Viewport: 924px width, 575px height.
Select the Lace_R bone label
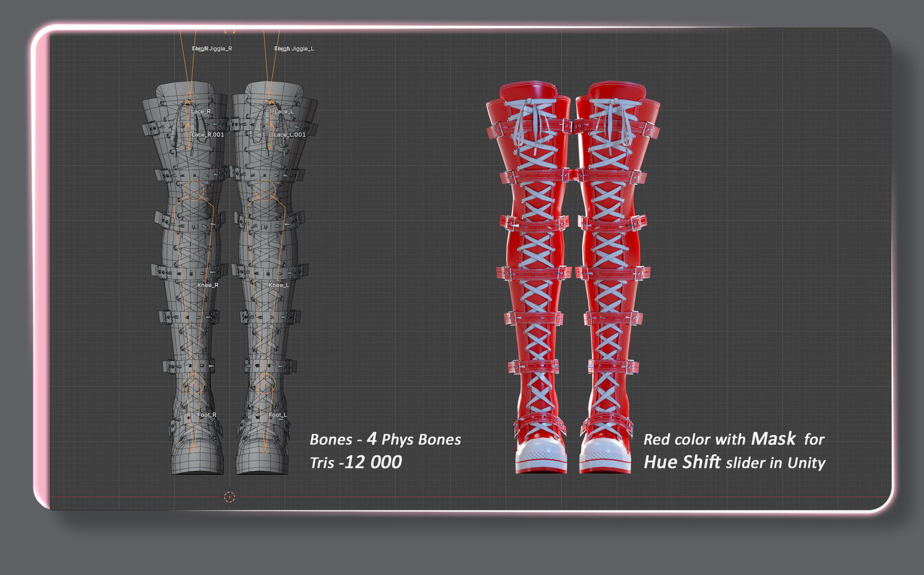tap(201, 112)
